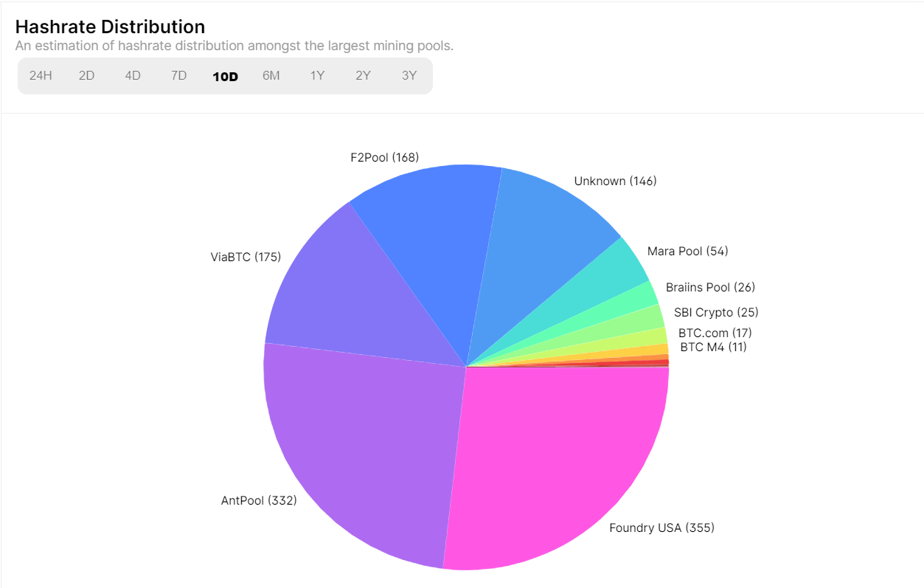Image resolution: width=924 pixels, height=588 pixels.
Task: Click the AntPool (332) label
Action: (259, 500)
